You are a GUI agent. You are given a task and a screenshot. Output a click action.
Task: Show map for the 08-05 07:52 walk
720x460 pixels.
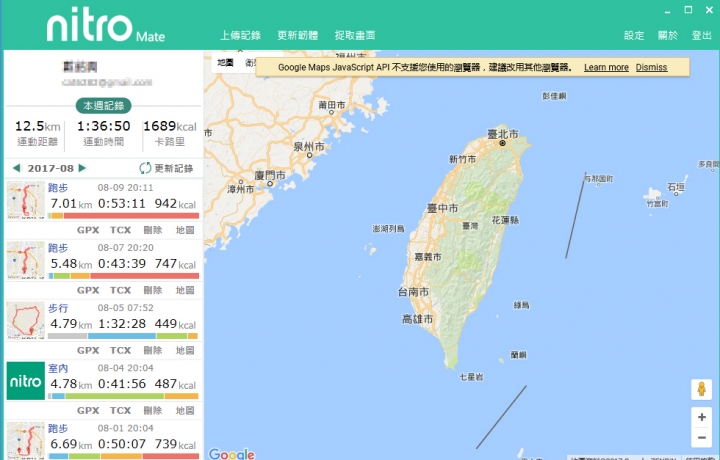pyautogui.click(x=185, y=350)
